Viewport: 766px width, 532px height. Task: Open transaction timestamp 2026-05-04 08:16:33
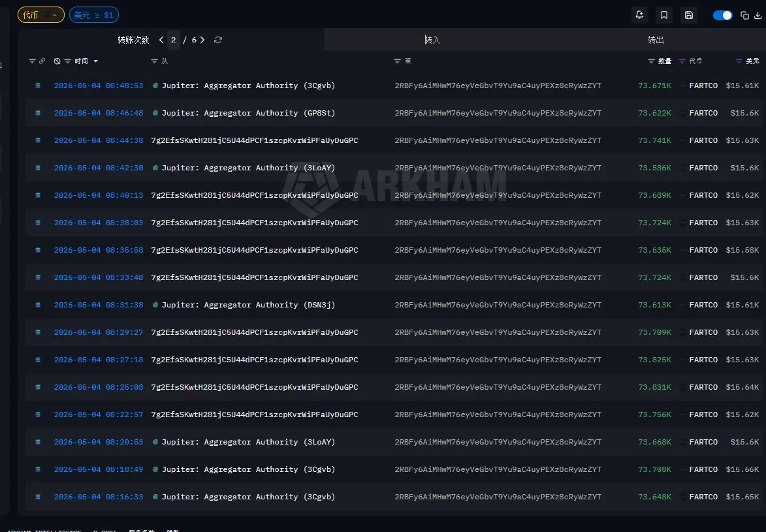99,497
